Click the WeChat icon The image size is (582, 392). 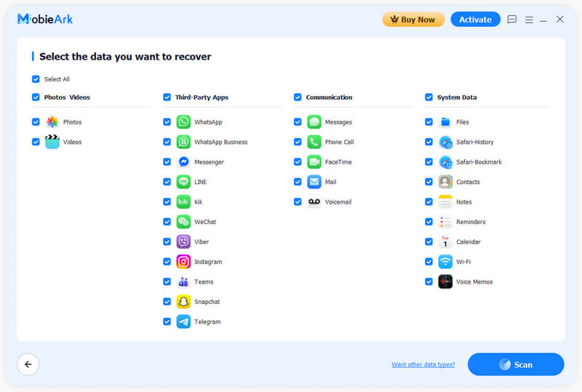click(183, 222)
